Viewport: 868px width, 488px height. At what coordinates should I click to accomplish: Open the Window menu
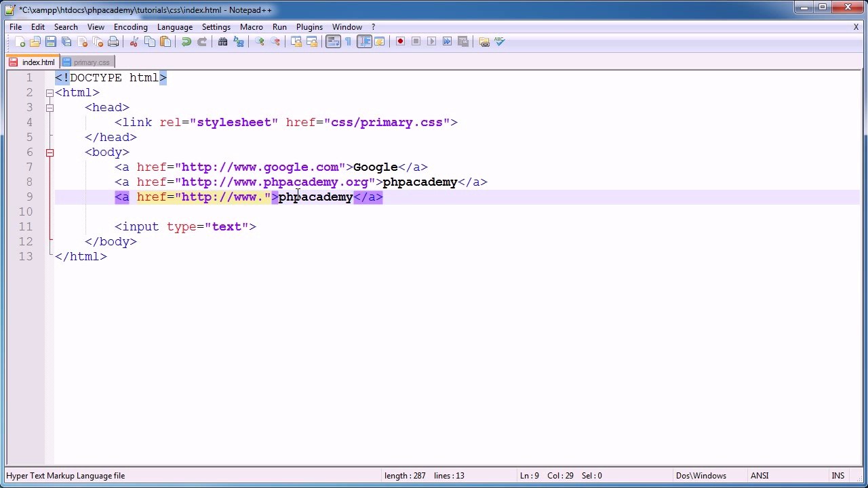tap(347, 27)
